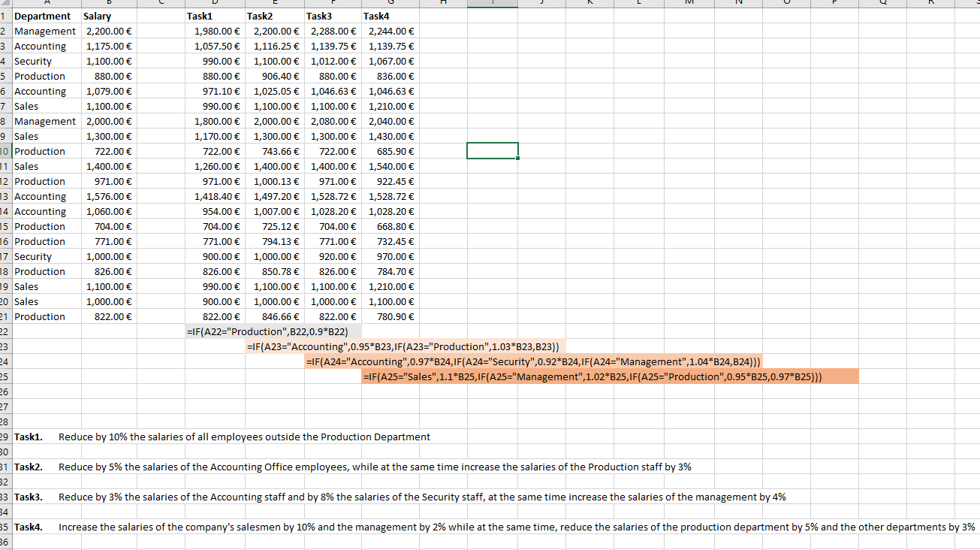Select the Task1 value 1,170.00 €
Viewport: 980px width, 550px height.
tap(216, 136)
